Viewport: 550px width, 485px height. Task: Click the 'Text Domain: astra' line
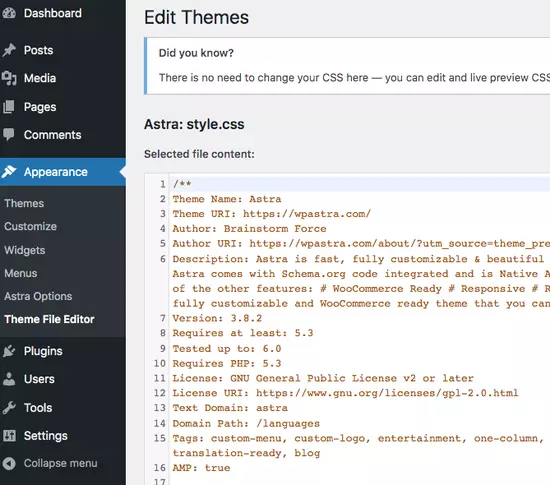coord(230,408)
